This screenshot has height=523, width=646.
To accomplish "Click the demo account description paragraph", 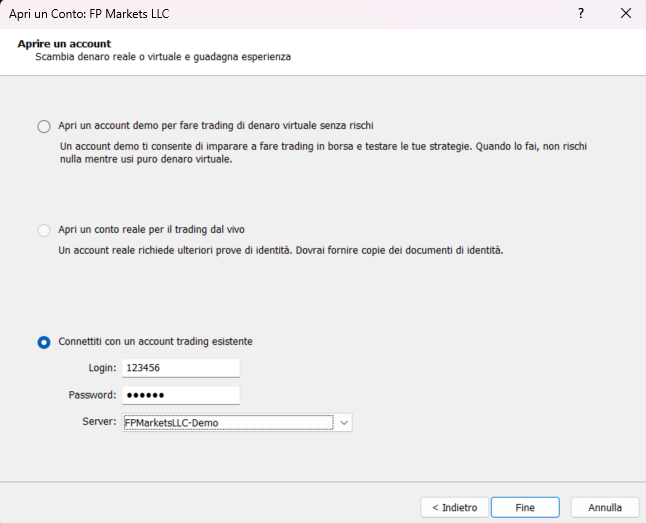I will click(322, 153).
